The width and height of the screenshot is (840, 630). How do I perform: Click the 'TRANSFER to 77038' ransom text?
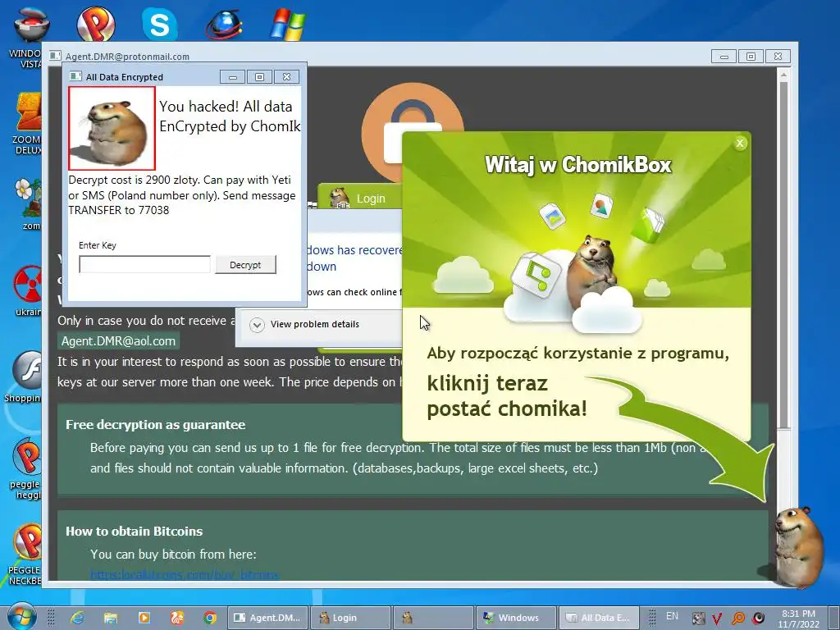[118, 210]
